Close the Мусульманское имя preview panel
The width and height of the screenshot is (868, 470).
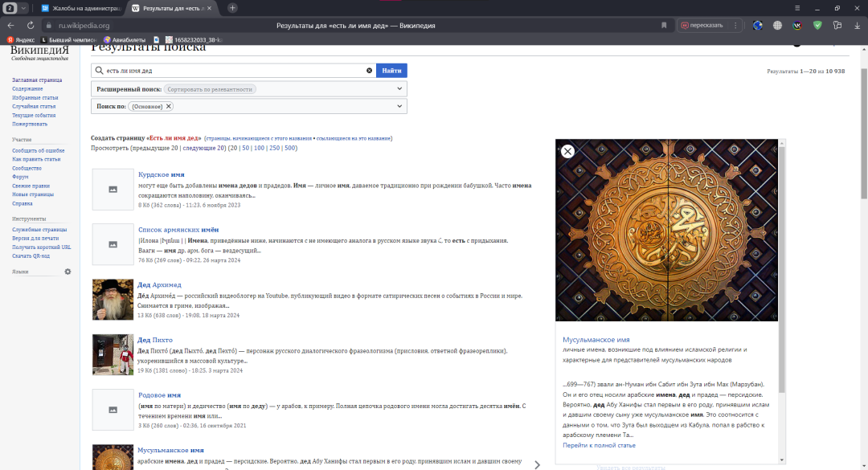point(567,151)
